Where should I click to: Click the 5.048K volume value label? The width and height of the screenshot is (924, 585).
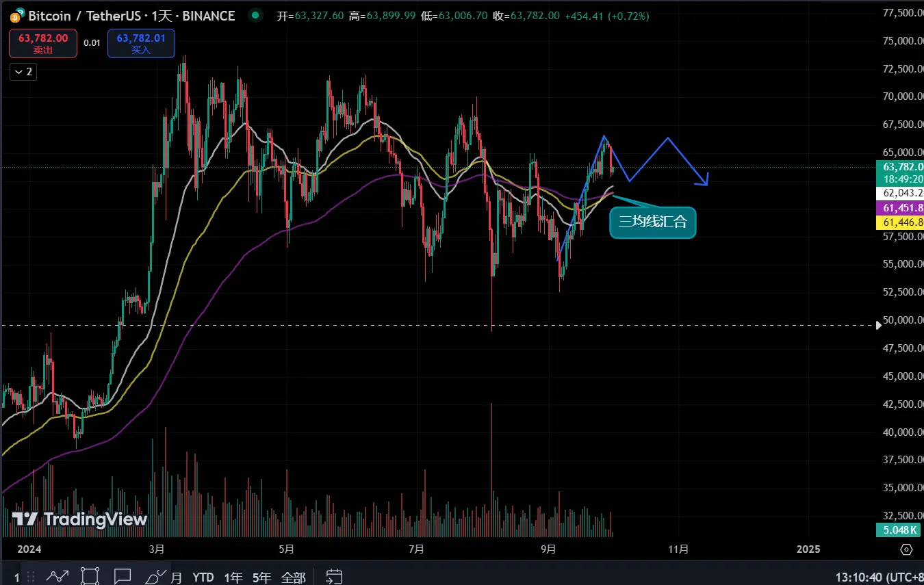point(899,530)
